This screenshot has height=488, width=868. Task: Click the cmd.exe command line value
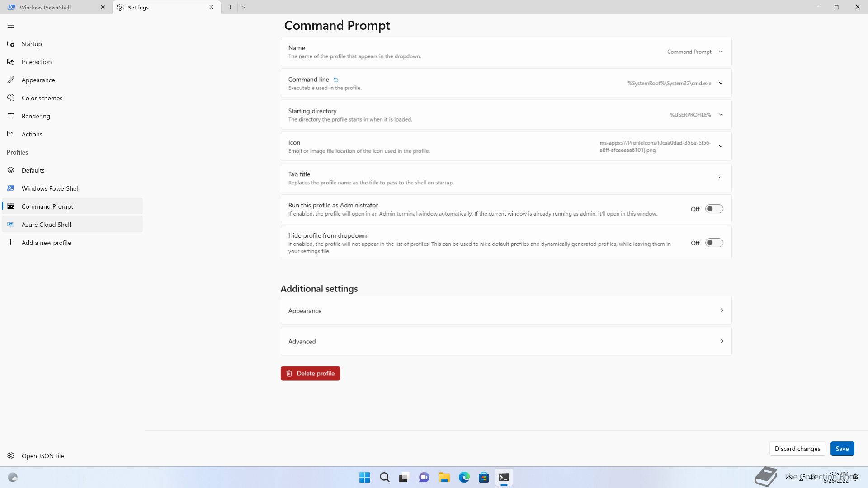(x=669, y=83)
